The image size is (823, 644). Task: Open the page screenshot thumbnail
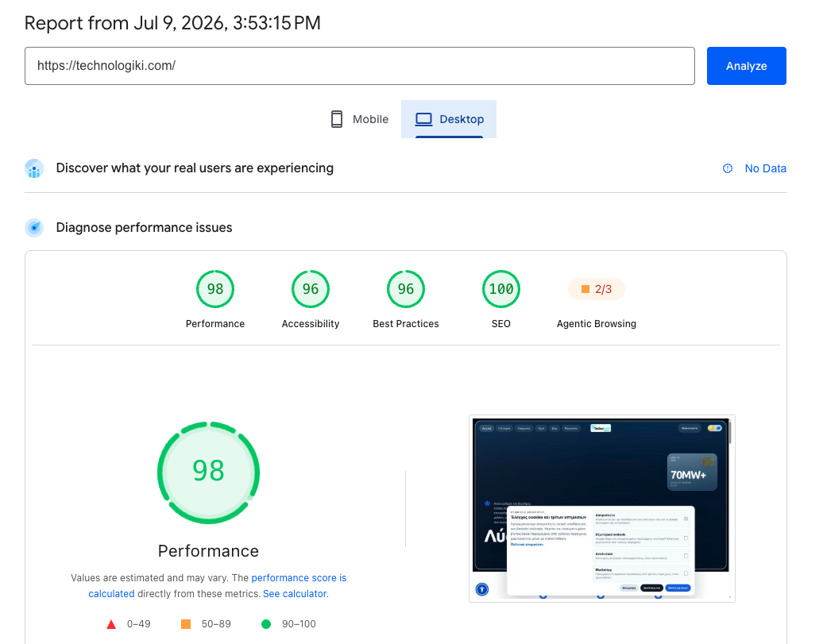(x=601, y=508)
